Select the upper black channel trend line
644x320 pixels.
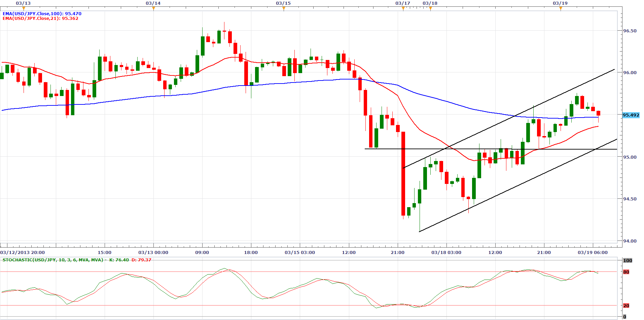pyautogui.click(x=505, y=121)
